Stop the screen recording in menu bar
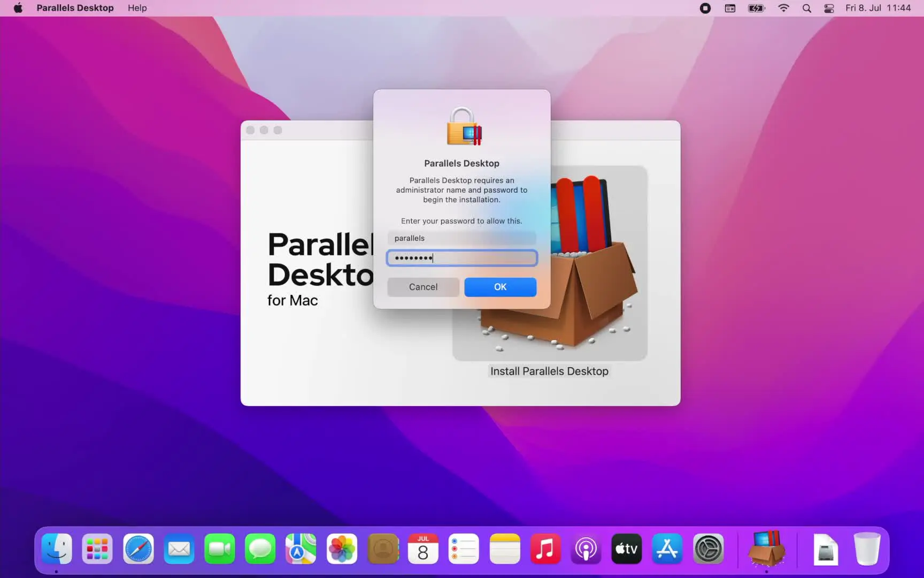 click(705, 8)
